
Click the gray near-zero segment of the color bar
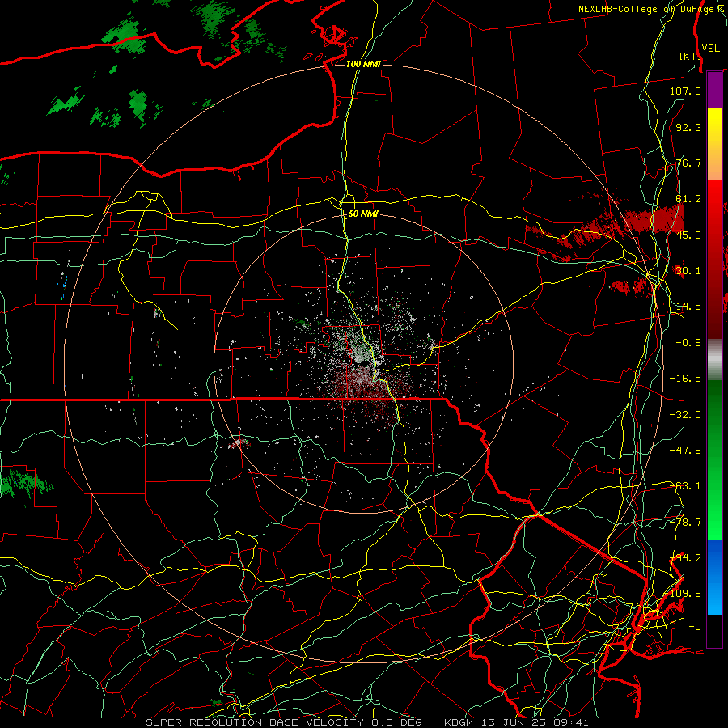[714, 360]
